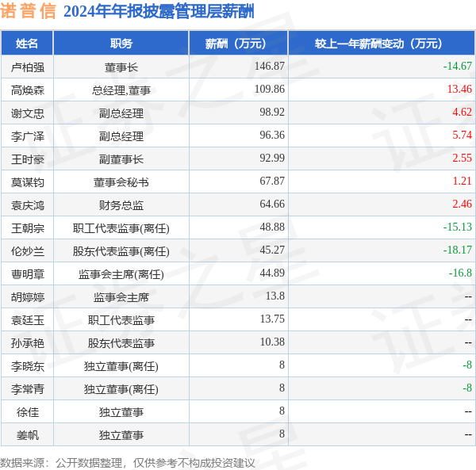Click the 数据来源 disclaimer footer text

[x=128, y=463]
